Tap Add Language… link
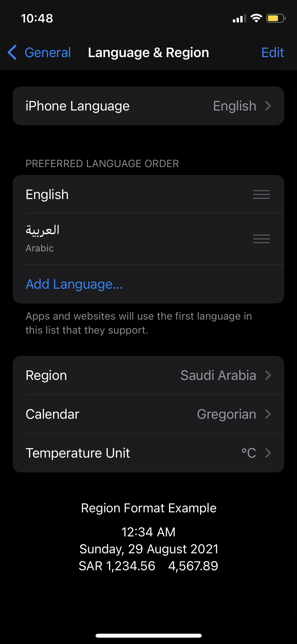 point(74,284)
